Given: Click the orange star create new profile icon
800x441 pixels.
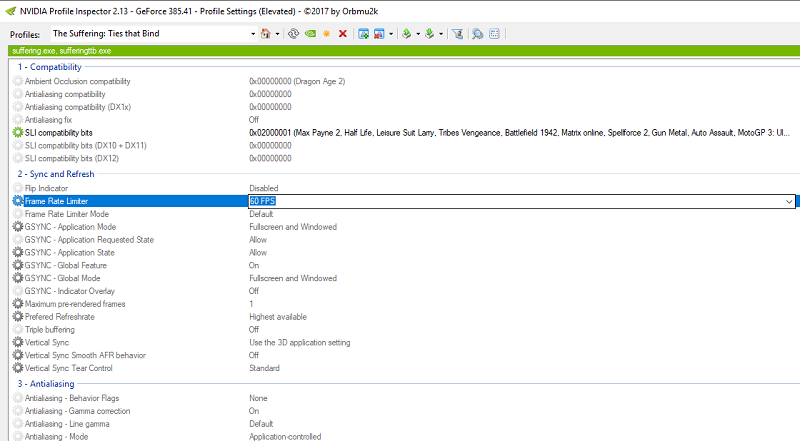Looking at the screenshot, I should (x=327, y=34).
